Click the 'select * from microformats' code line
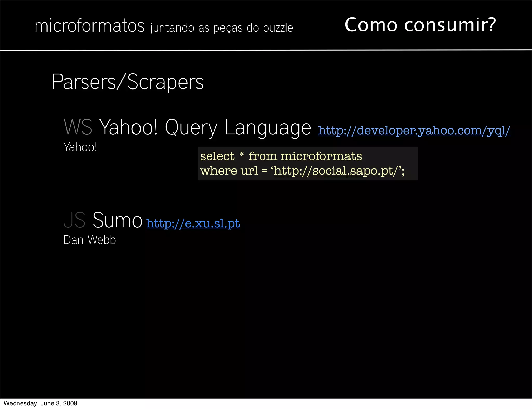Viewport: 532px width, 409px height. (281, 156)
